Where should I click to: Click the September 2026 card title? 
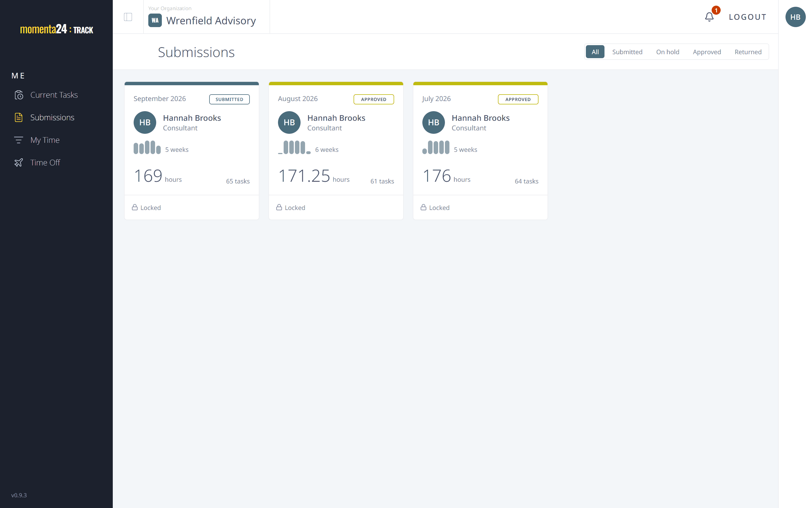point(159,99)
